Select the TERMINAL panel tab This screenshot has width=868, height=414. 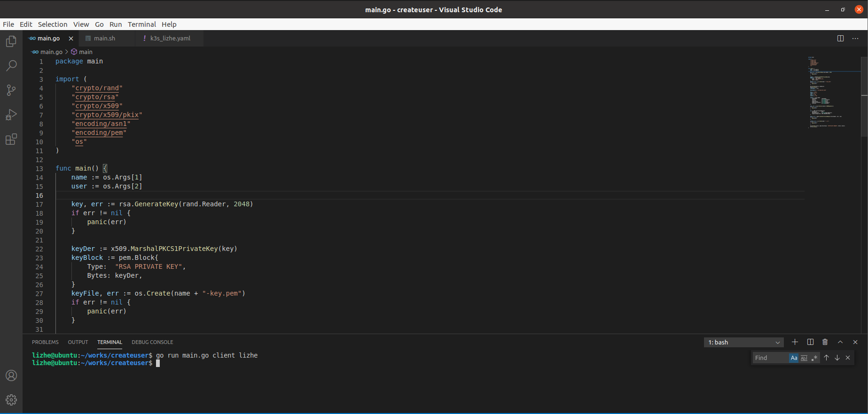pyautogui.click(x=109, y=342)
